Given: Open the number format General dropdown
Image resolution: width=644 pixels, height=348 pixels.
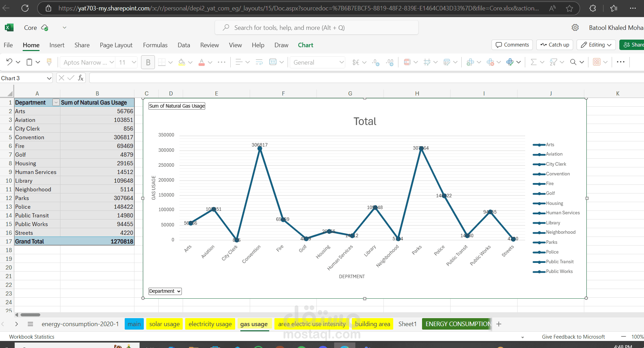Looking at the screenshot, I should coord(317,62).
